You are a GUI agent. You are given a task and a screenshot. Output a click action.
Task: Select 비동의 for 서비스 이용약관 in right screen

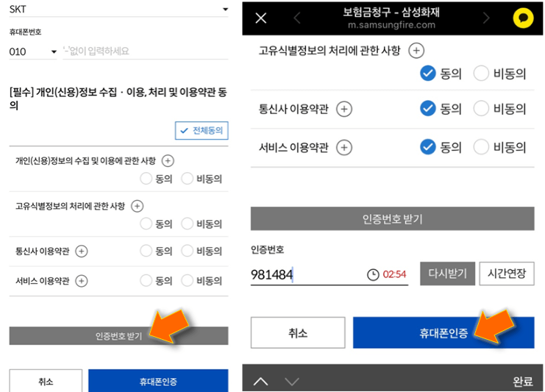[482, 147]
